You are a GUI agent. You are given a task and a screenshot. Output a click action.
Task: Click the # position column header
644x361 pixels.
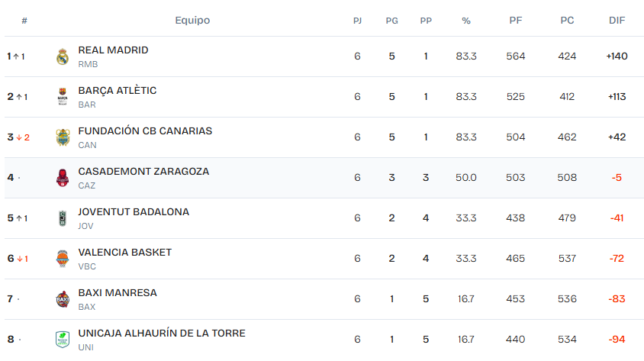pos(24,21)
